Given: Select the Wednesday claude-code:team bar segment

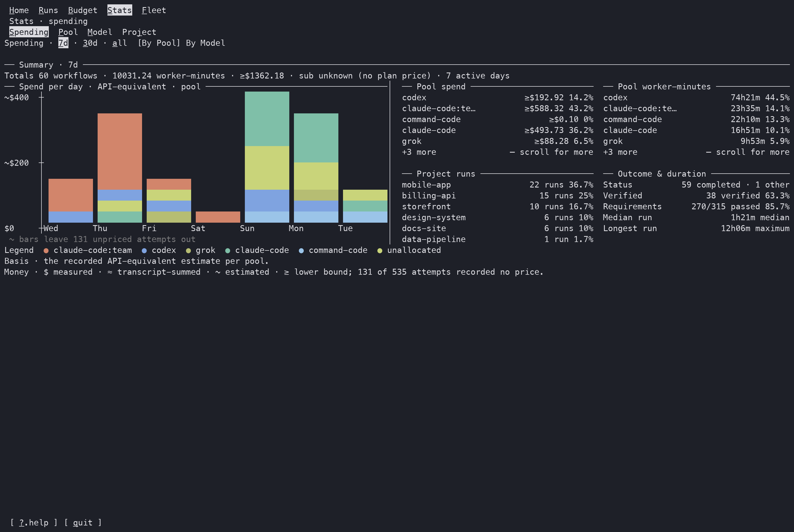Looking at the screenshot, I should [71, 195].
